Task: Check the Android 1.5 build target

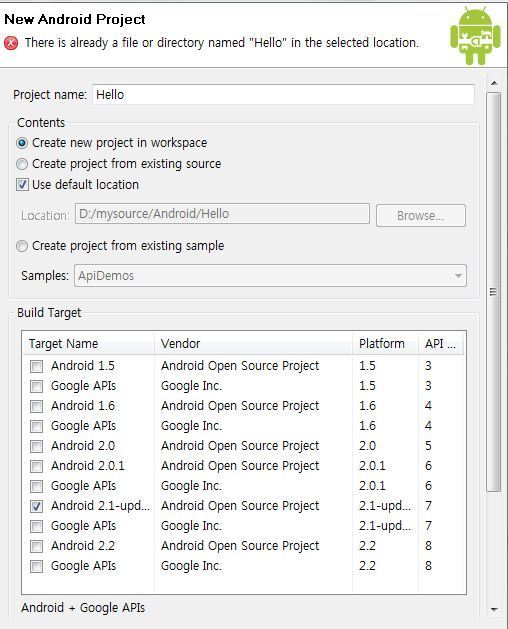Action: click(x=37, y=366)
